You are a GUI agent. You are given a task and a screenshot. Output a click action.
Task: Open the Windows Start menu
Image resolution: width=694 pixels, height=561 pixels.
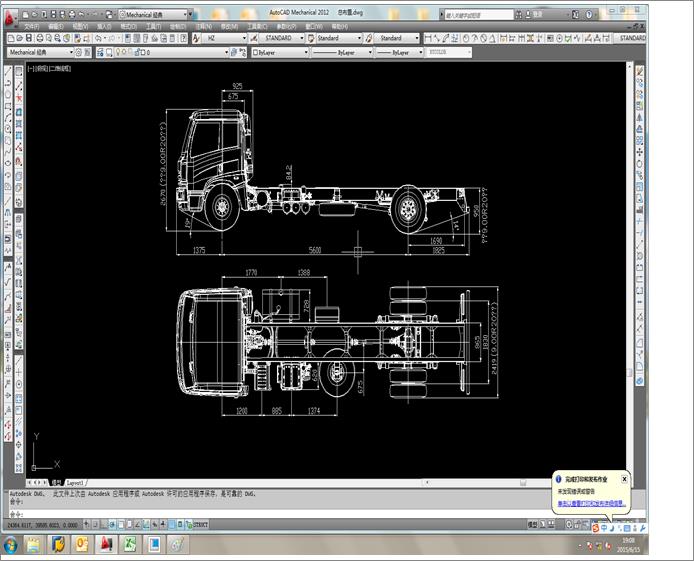pos(10,545)
